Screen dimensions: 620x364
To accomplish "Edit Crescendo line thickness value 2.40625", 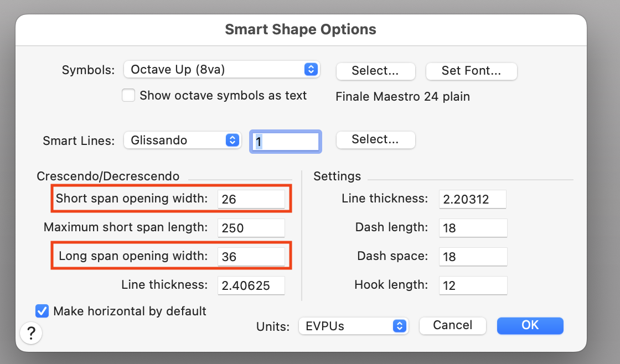I will pos(251,285).
